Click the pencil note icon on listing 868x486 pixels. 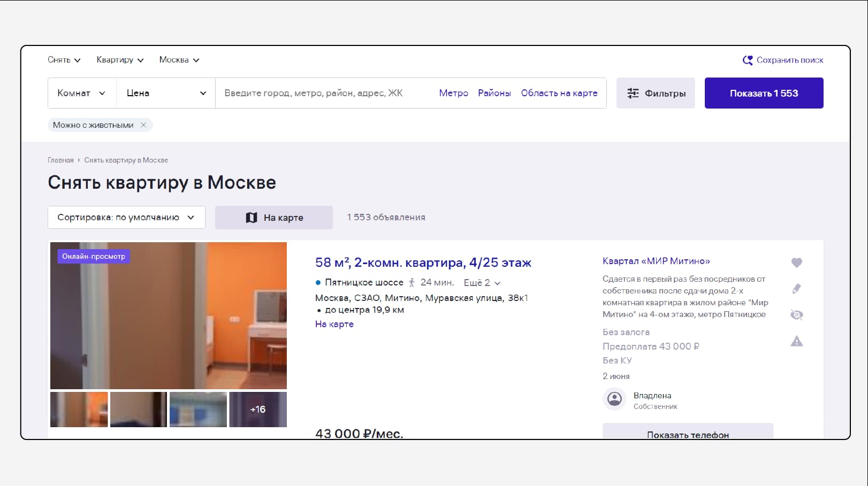796,289
